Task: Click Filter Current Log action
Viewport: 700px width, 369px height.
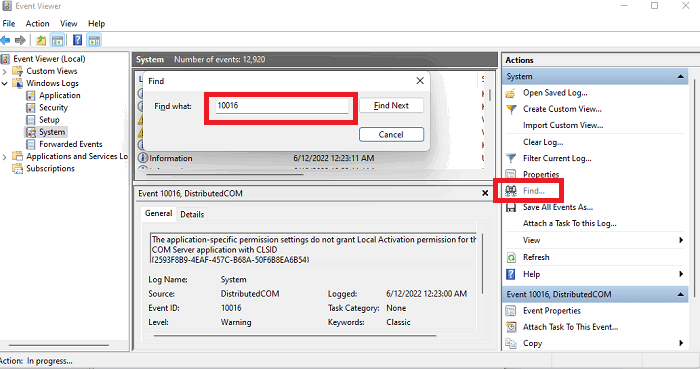Action: tap(557, 158)
